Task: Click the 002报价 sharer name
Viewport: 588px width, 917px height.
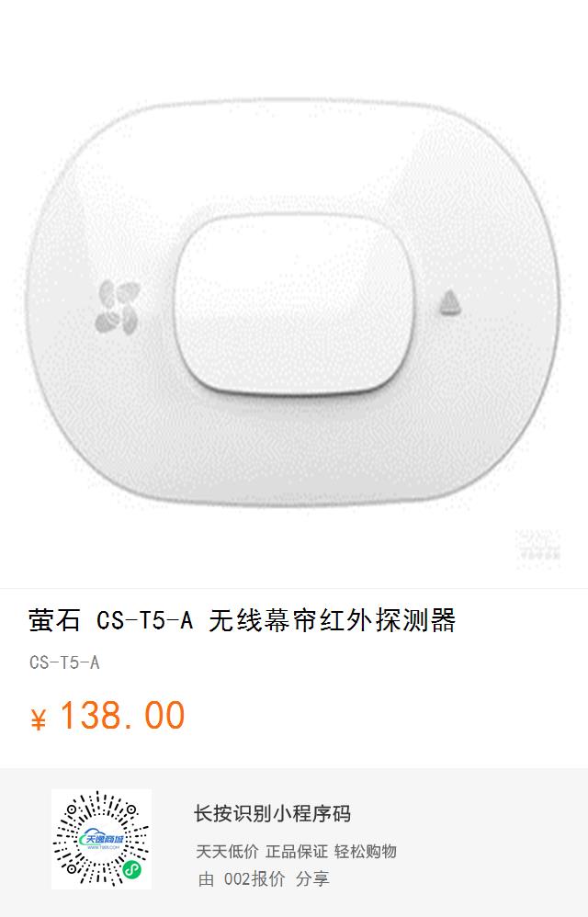Action: coord(254,878)
